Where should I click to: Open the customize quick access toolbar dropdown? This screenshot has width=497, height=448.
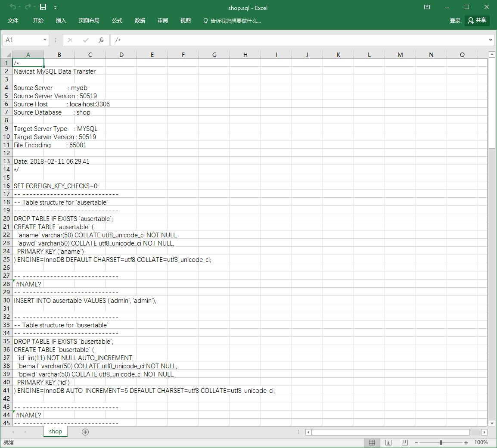56,7
